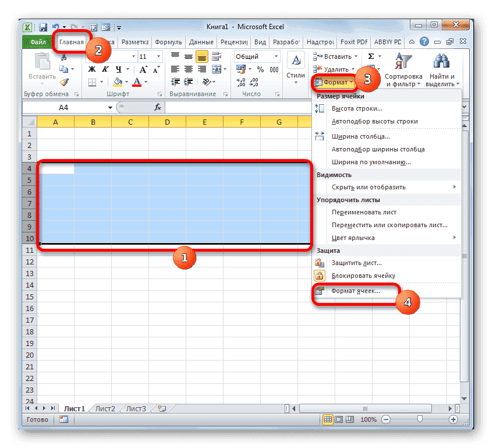The height and width of the screenshot is (448, 493).
Task: Open the font size dropdown
Action: point(158,57)
